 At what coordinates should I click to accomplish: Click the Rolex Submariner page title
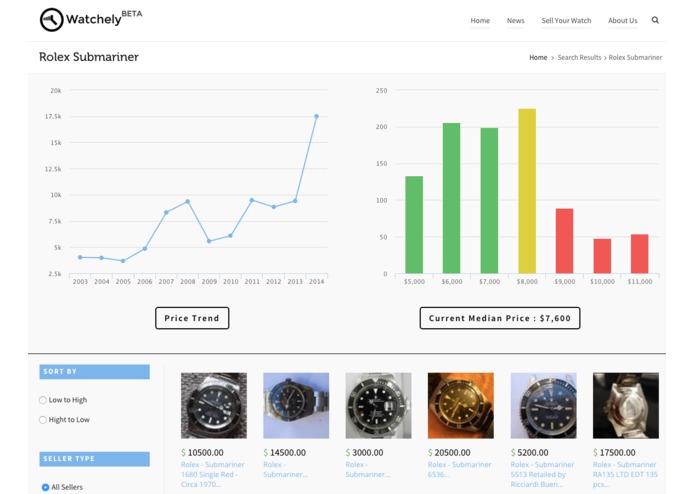point(89,57)
